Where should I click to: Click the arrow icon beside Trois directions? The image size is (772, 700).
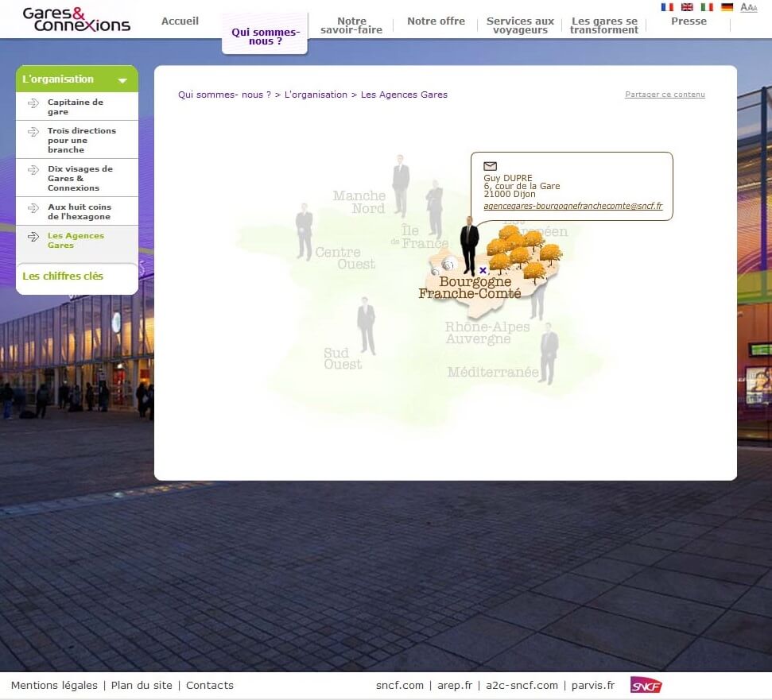point(33,131)
